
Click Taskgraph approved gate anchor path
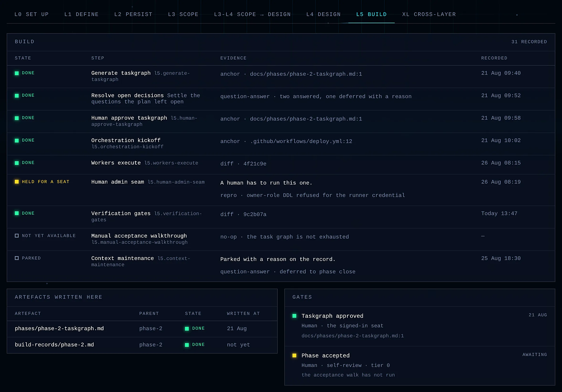coord(352,336)
